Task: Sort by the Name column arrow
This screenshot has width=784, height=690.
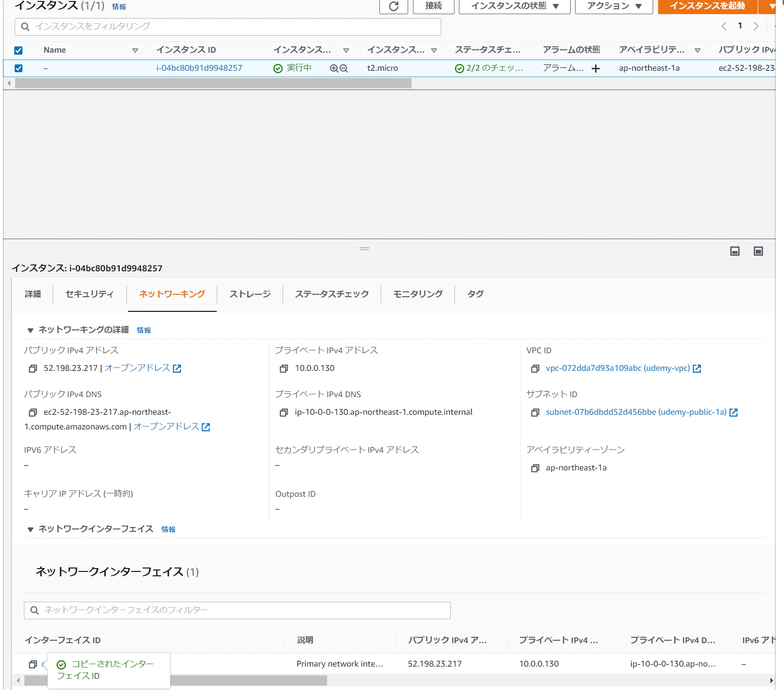Action: 135,50
